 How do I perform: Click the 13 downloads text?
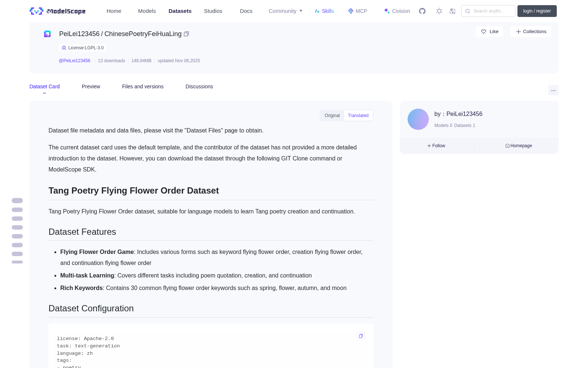[111, 61]
